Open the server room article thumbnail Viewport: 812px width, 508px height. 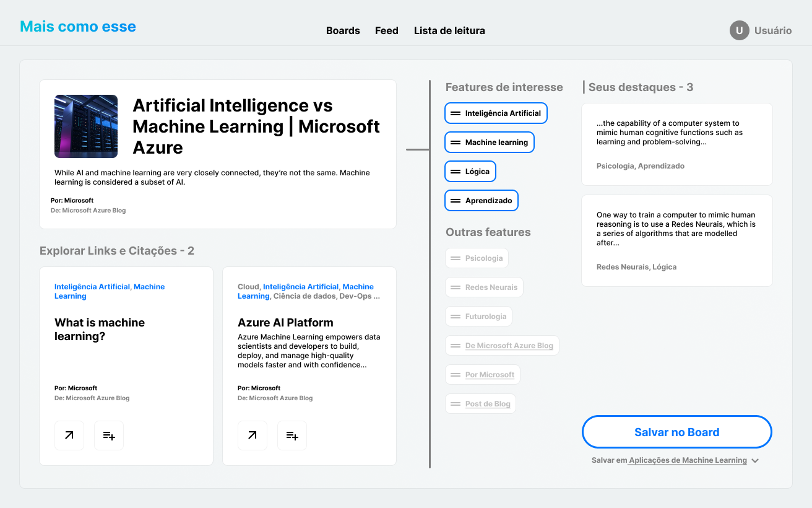click(86, 126)
